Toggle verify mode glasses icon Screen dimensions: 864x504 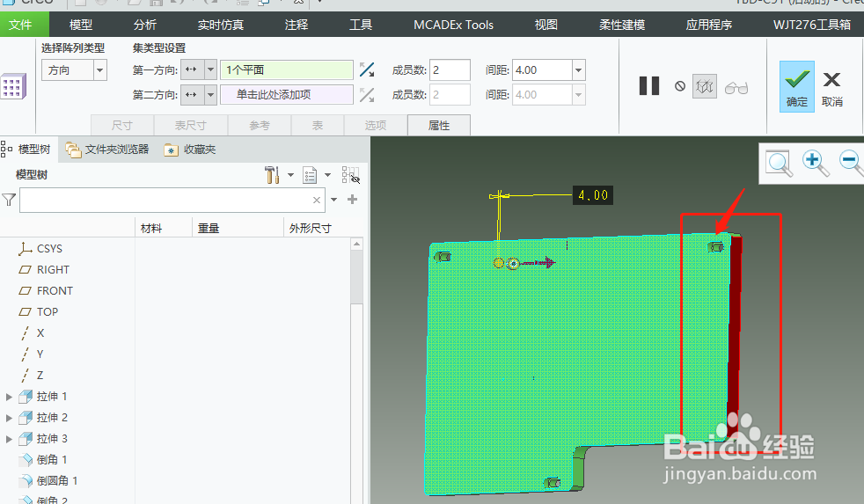[x=736, y=88]
